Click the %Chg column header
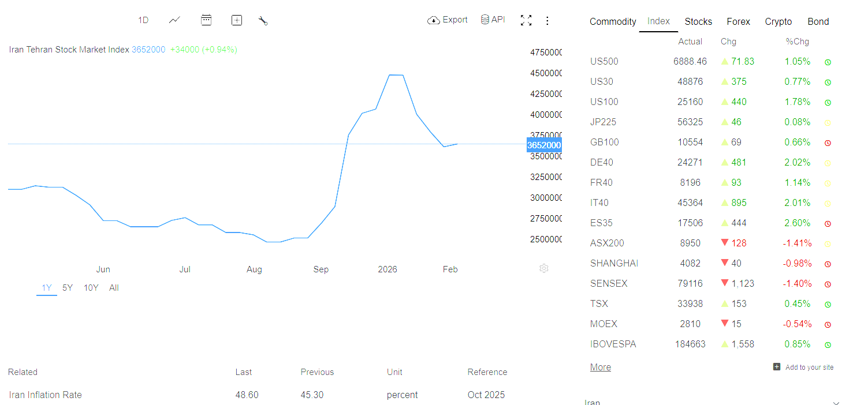Viewport: 868px width, 405px height. (798, 42)
